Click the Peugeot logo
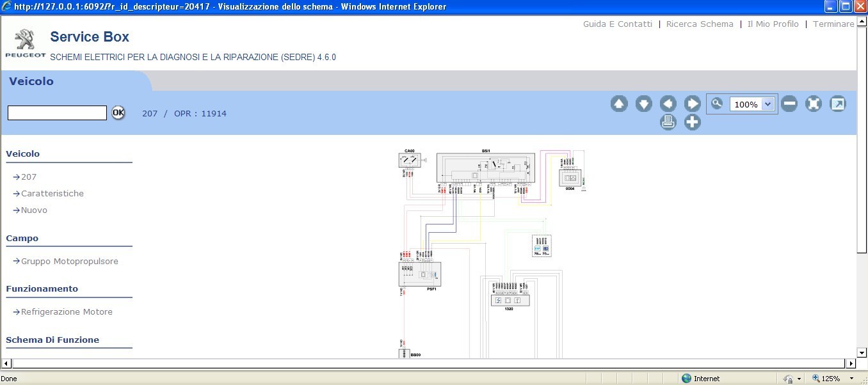Image resolution: width=868 pixels, height=385 pixels. 26,43
